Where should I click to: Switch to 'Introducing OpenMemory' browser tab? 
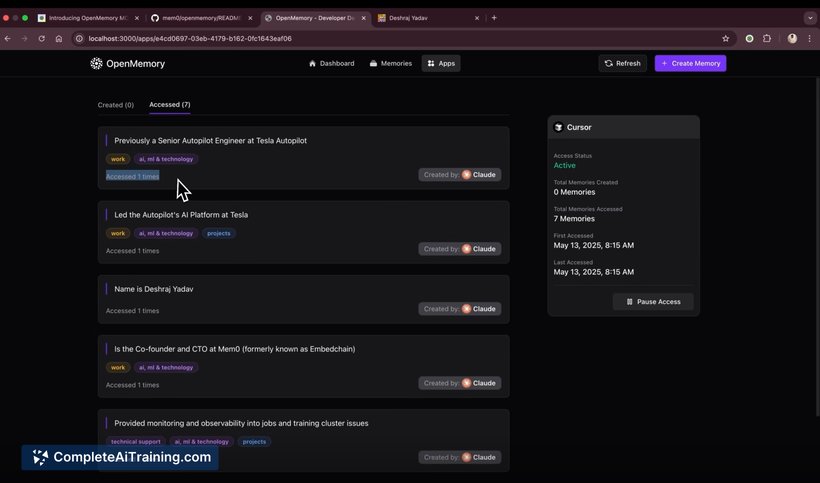click(x=88, y=18)
